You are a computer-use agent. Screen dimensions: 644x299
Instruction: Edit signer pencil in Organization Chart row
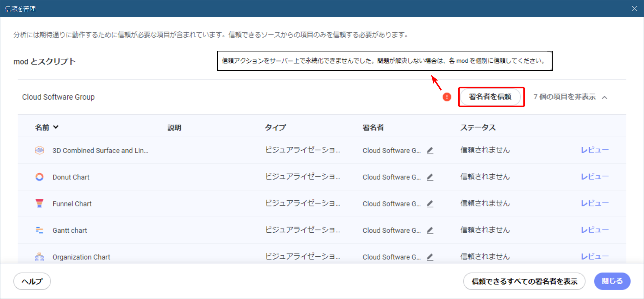430,257
